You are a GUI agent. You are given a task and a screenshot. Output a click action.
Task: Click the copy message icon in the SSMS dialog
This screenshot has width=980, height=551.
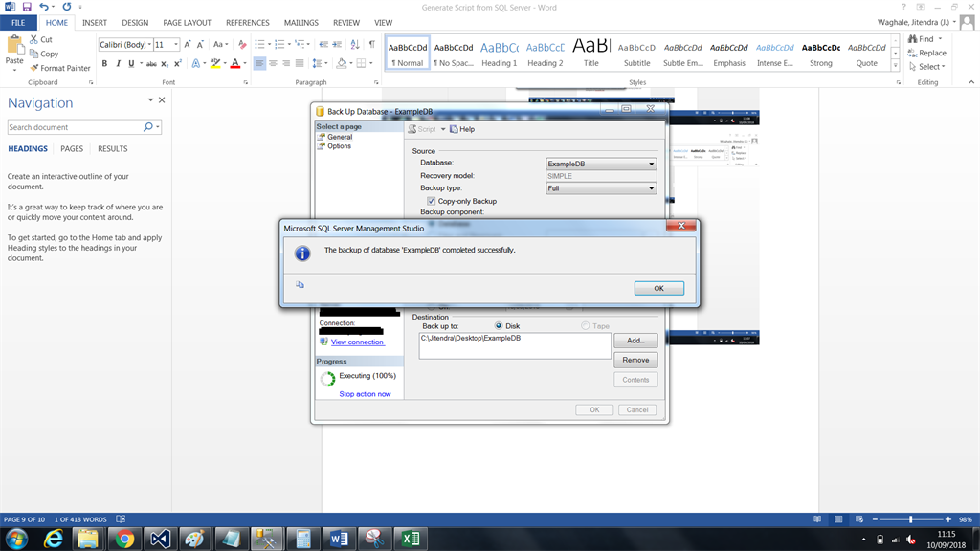click(300, 285)
